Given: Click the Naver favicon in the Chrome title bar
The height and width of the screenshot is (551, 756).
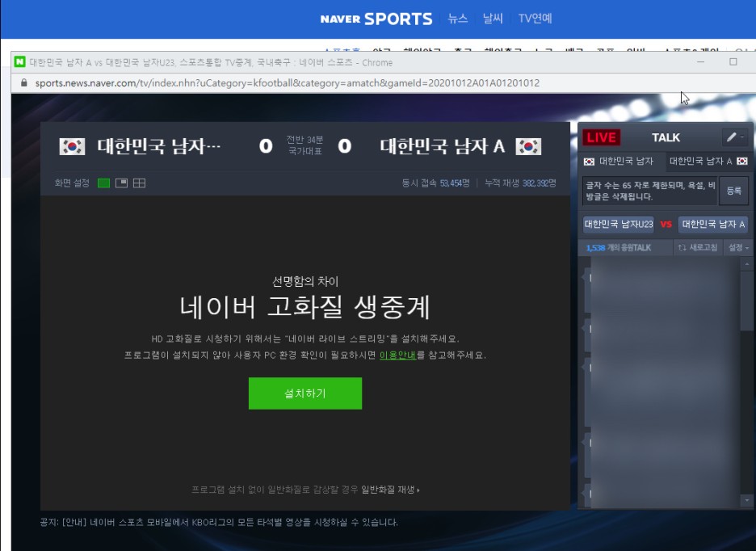Looking at the screenshot, I should point(19,61).
